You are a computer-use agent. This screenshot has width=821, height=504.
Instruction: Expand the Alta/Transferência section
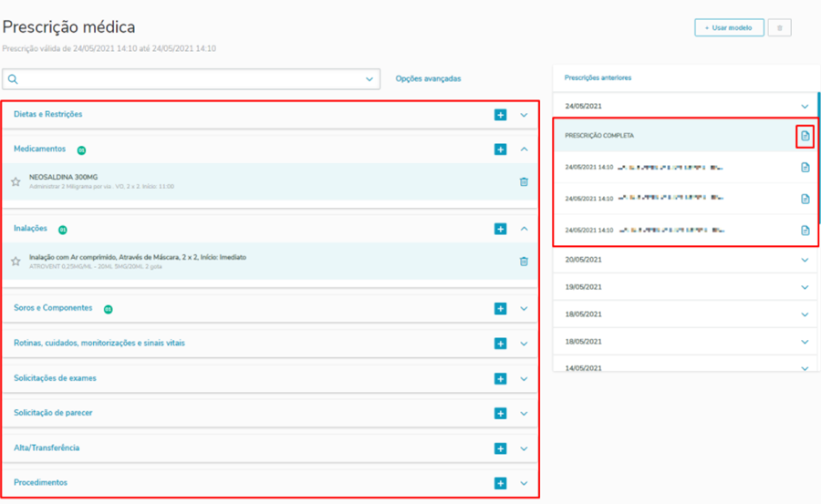pos(525,449)
